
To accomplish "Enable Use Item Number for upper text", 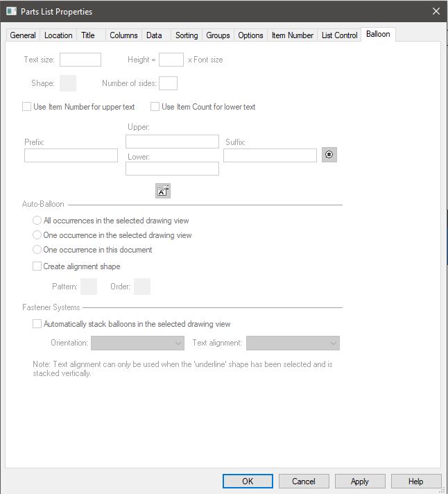I will tap(27, 107).
